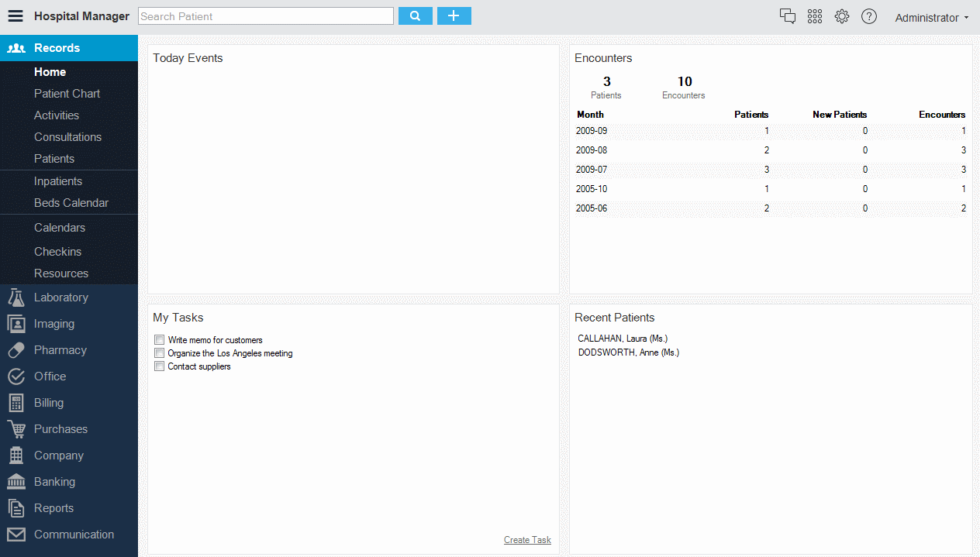Go to Beds Calendar menu item
This screenshot has height=557, width=980.
[71, 203]
